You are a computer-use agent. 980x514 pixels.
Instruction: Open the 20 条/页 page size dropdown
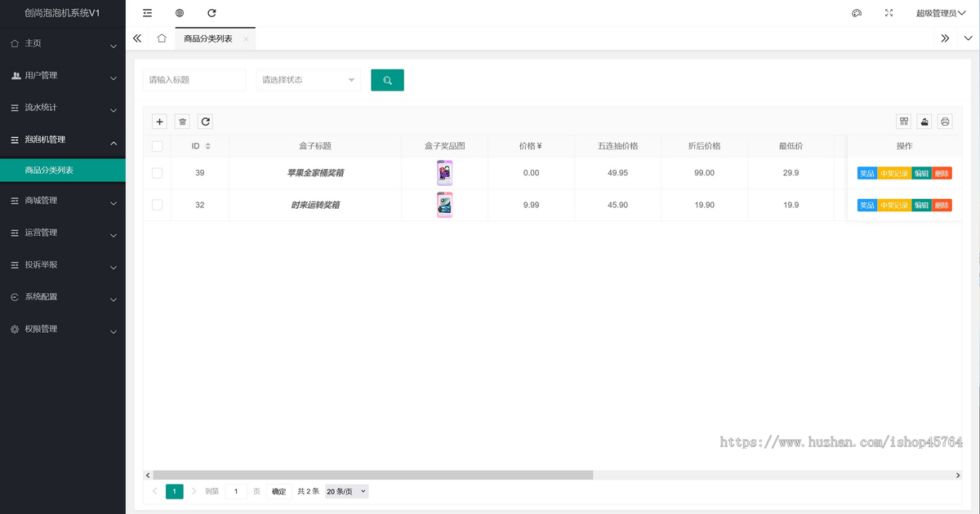[x=347, y=491]
